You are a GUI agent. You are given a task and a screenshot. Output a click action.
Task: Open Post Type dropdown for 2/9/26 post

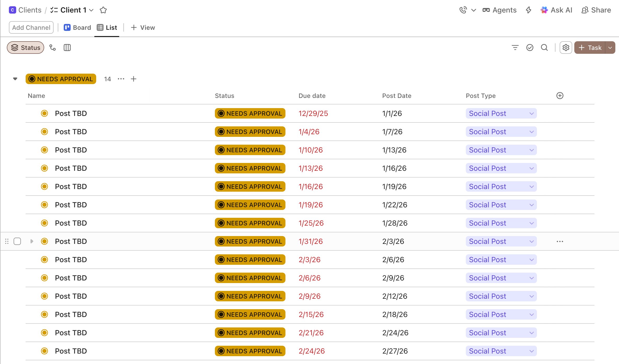pyautogui.click(x=501, y=278)
